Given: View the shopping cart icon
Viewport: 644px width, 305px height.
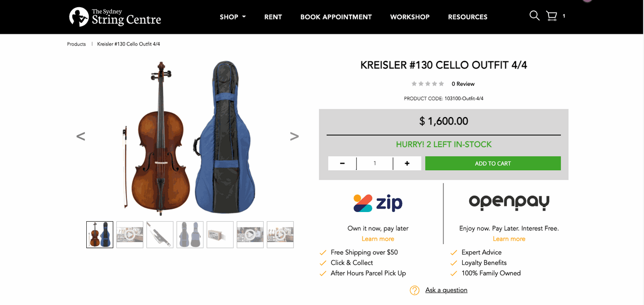Looking at the screenshot, I should [x=551, y=15].
